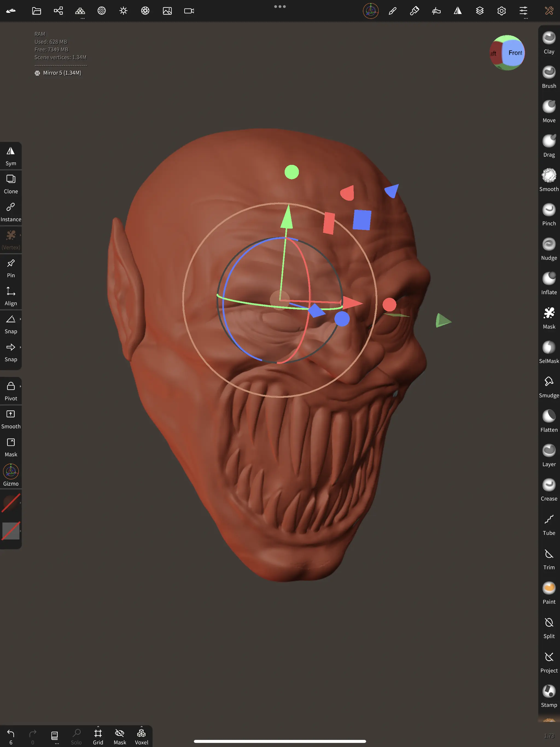Select the Tube tool
This screenshot has height=747, width=560.
point(549,525)
